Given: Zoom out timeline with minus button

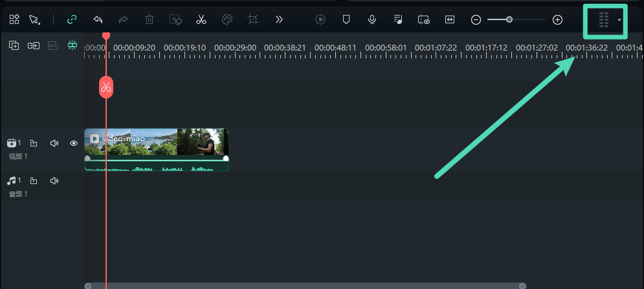Looking at the screenshot, I should [x=476, y=20].
